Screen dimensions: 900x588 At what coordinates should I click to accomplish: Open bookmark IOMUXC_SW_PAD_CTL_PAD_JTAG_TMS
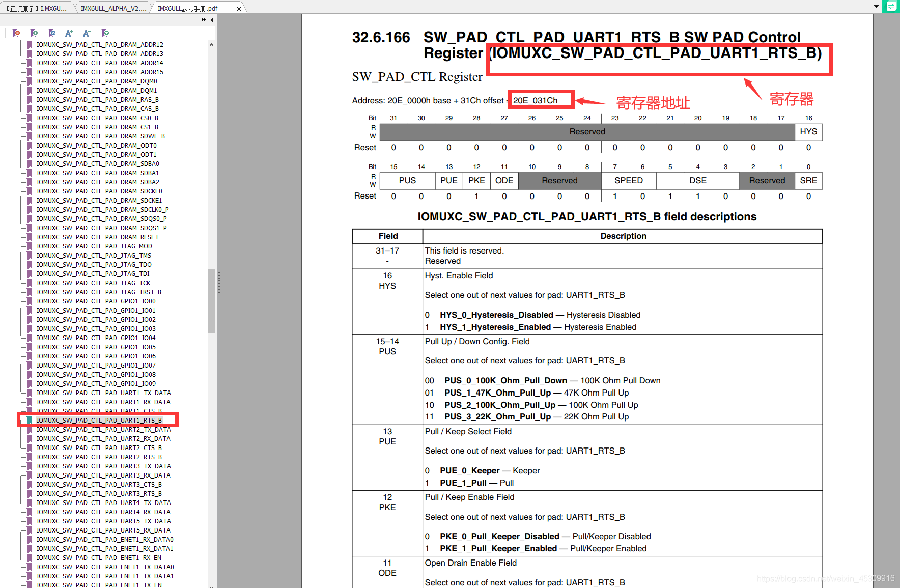pos(94,256)
